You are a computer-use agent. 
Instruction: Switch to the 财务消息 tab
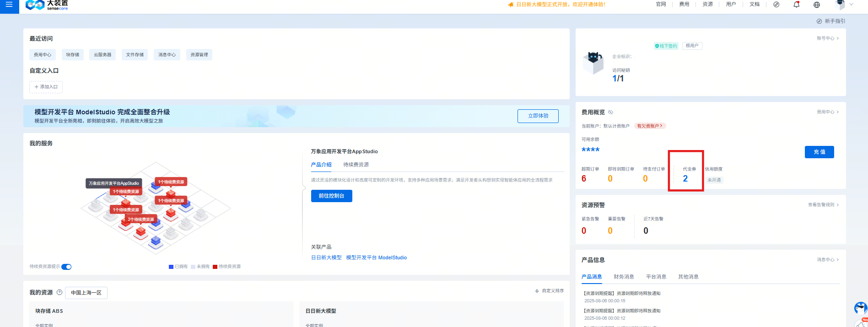[x=624, y=277]
